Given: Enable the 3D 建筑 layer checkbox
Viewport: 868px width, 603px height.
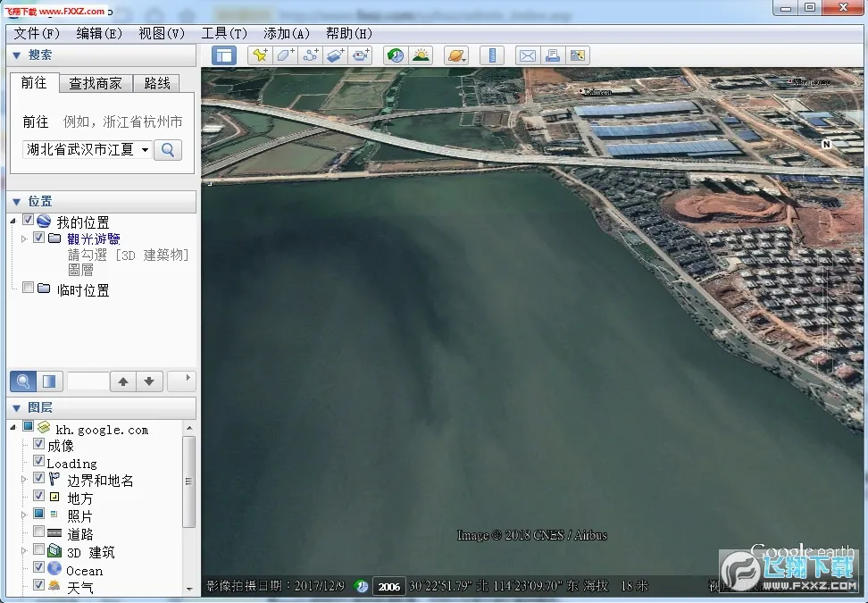Looking at the screenshot, I should [x=38, y=549].
